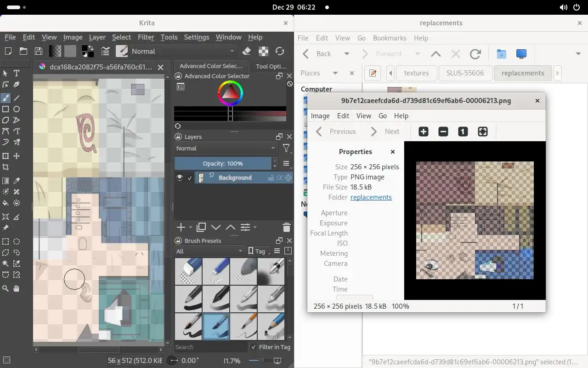Select the Pan hand tool
588x368 pixels.
(x=17, y=288)
